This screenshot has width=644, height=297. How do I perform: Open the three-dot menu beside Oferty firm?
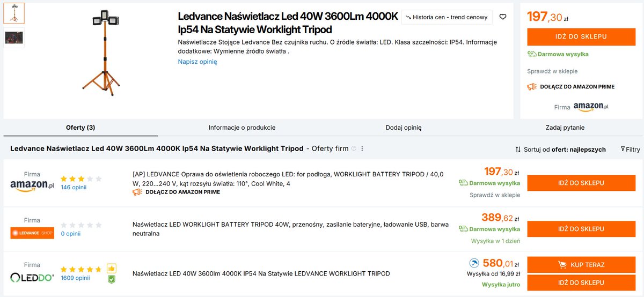click(362, 148)
